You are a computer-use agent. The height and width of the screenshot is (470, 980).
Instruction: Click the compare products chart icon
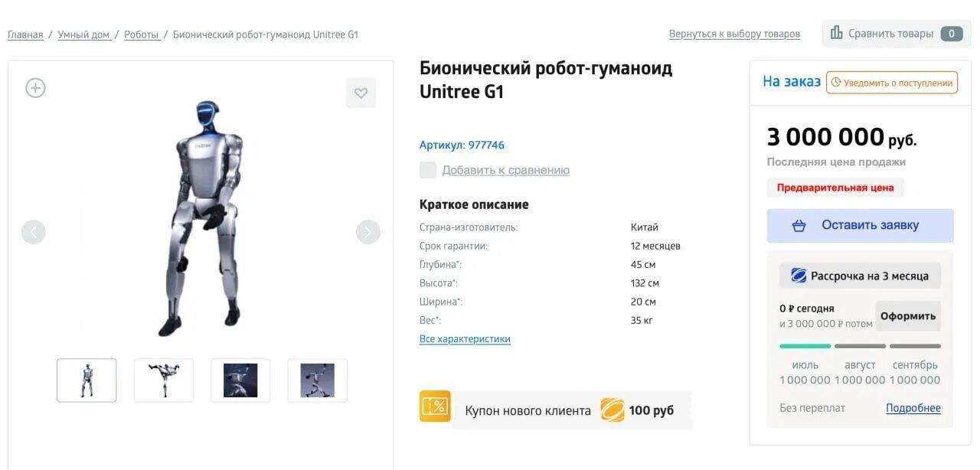click(x=836, y=33)
